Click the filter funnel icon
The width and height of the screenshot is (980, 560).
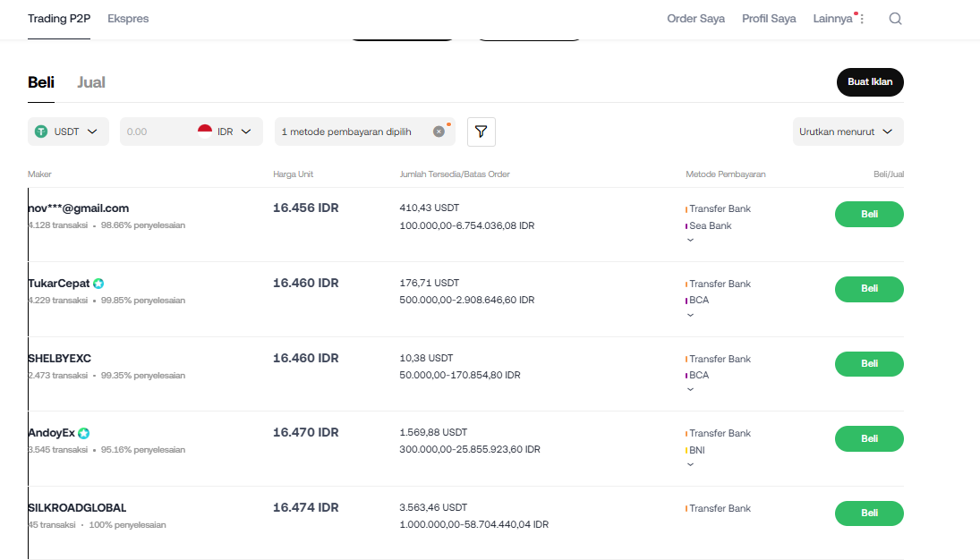point(481,131)
